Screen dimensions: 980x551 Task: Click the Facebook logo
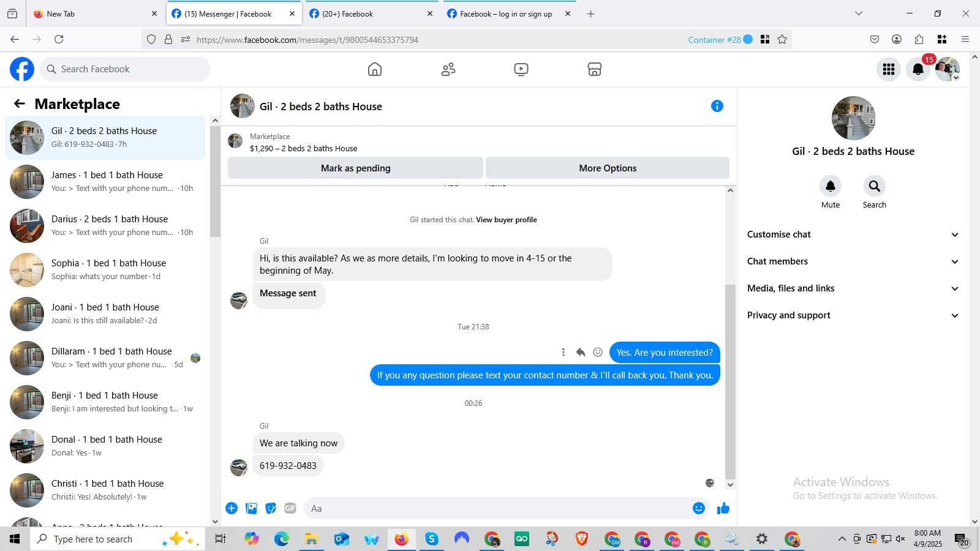[22, 69]
